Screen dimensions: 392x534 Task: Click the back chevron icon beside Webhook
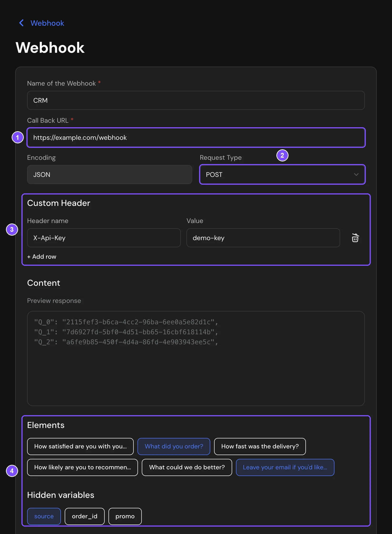coord(21,23)
